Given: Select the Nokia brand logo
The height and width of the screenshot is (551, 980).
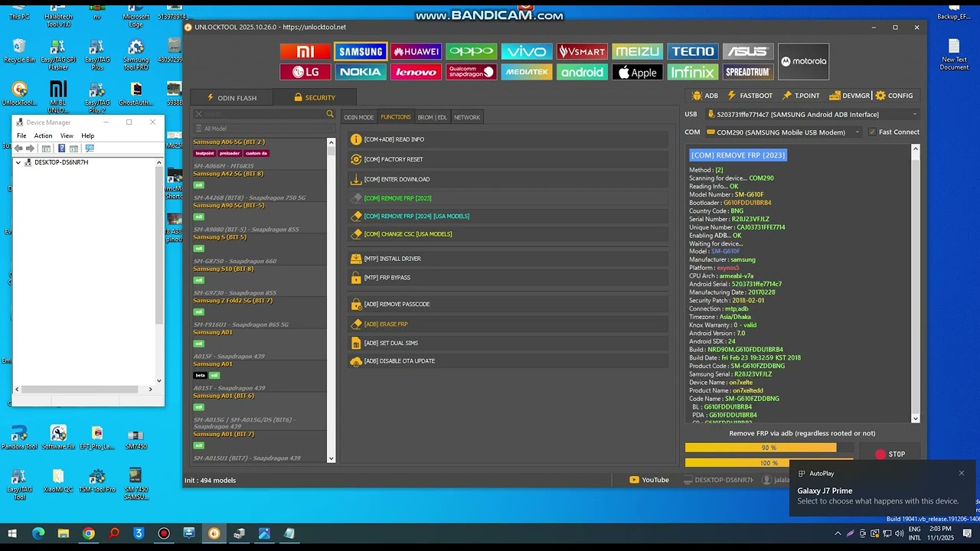Looking at the screenshot, I should tap(361, 72).
